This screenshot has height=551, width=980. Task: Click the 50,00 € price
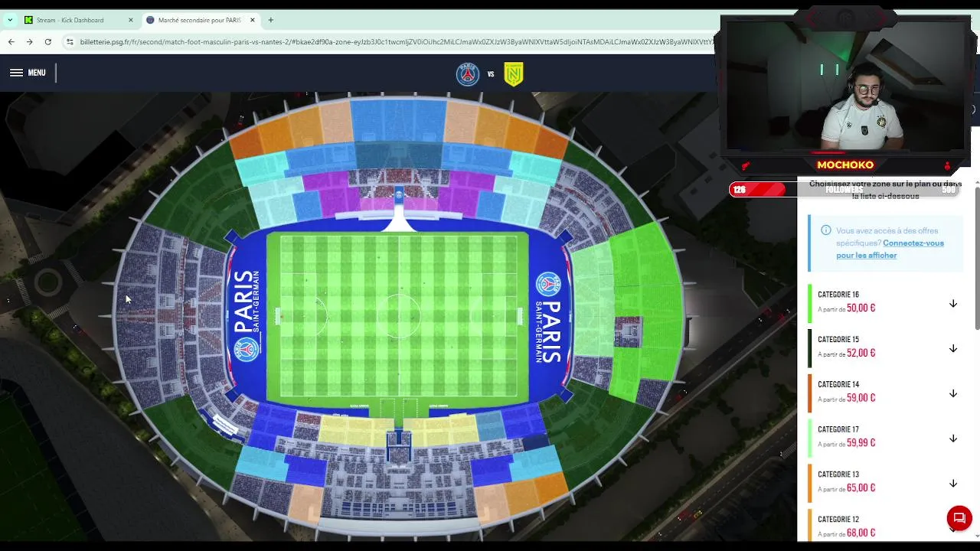coord(861,308)
